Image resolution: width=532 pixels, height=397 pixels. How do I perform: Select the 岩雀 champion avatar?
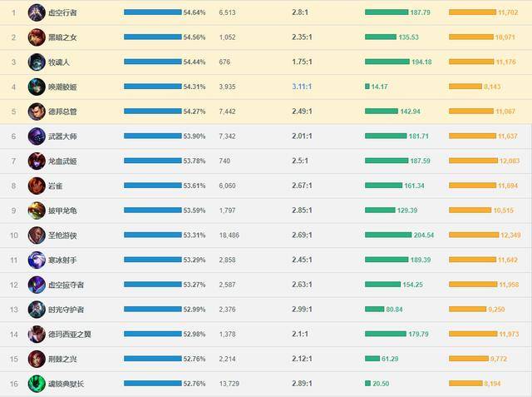coord(37,186)
